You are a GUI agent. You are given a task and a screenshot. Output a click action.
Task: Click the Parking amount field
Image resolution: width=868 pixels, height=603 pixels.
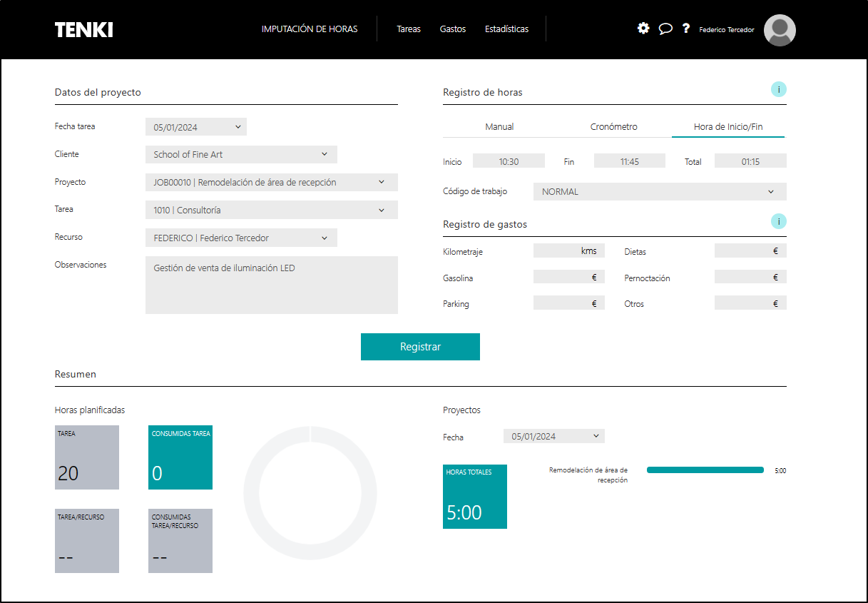(569, 303)
